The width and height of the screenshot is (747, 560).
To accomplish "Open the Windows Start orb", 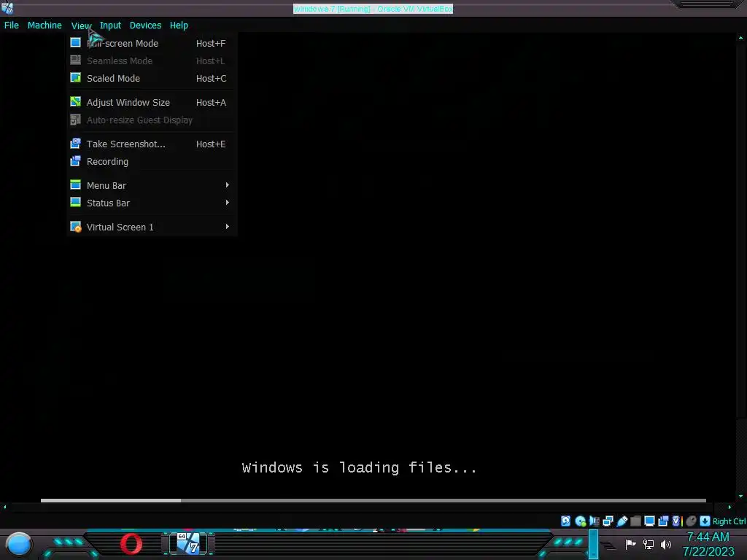I will click(x=19, y=544).
